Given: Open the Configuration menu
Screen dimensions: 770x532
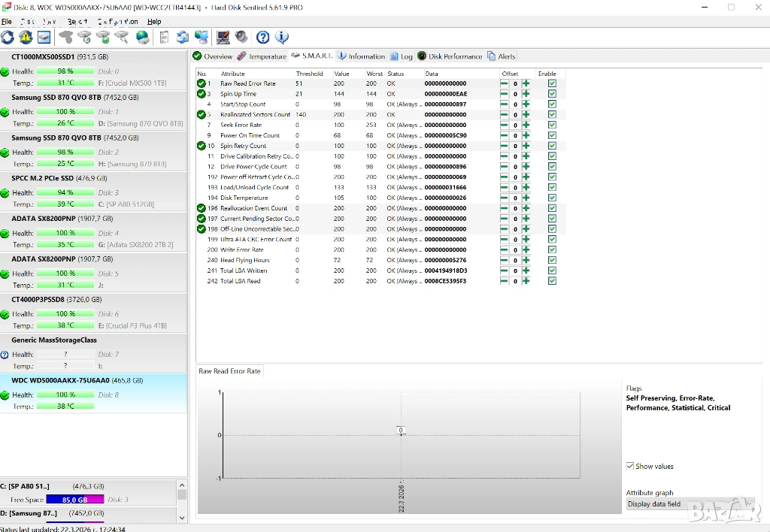Looking at the screenshot, I should coord(117,22).
